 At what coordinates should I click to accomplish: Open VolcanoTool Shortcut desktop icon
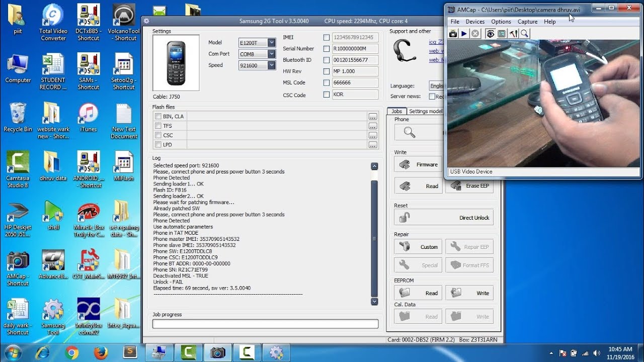point(124,23)
